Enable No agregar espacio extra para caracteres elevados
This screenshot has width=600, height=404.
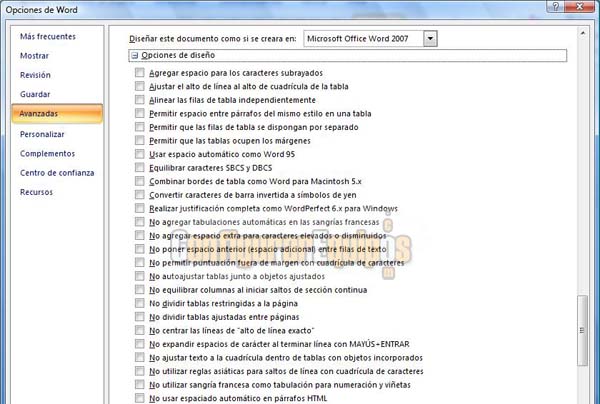click(140, 235)
